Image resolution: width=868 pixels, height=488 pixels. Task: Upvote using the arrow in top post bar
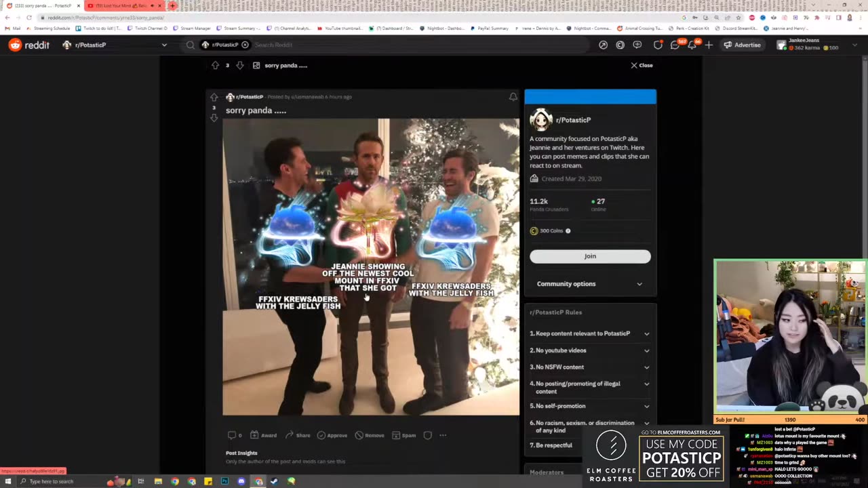pos(215,65)
